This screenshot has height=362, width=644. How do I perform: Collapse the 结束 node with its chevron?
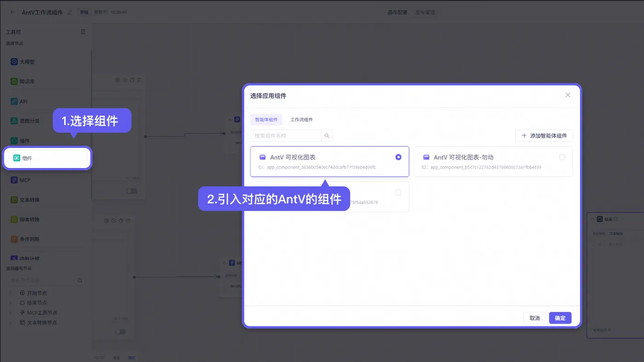click(592, 219)
